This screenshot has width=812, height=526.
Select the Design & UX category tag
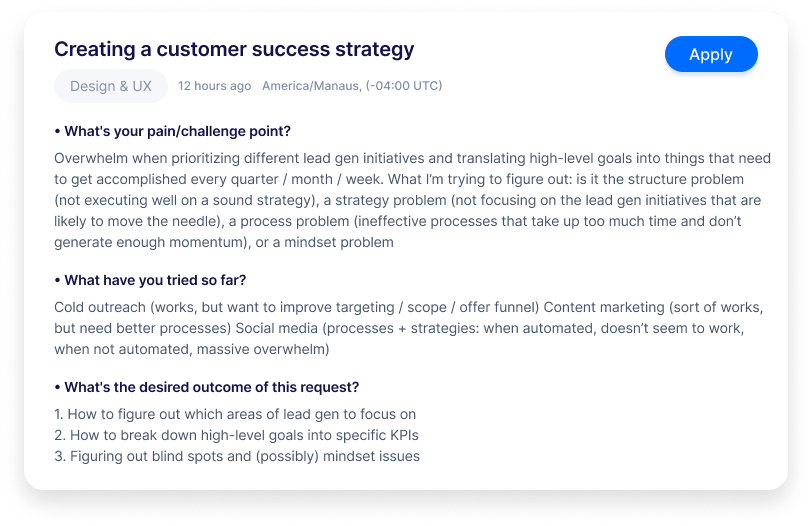(111, 86)
